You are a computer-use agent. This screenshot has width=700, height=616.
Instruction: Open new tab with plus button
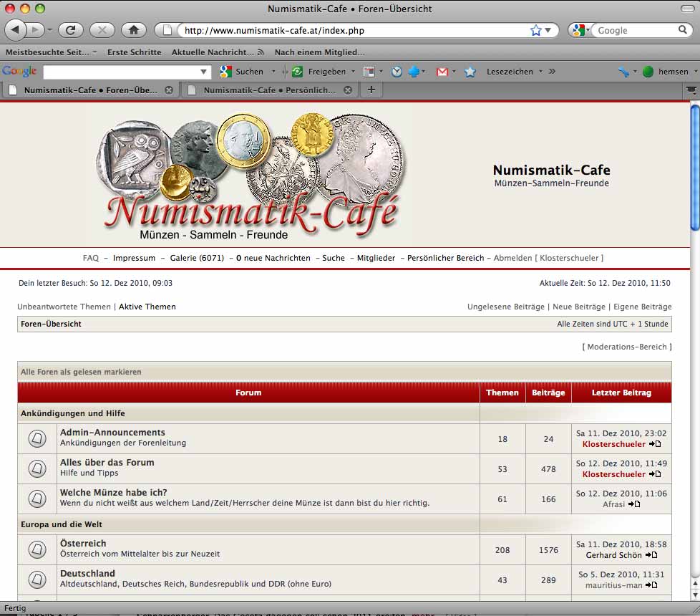(371, 90)
